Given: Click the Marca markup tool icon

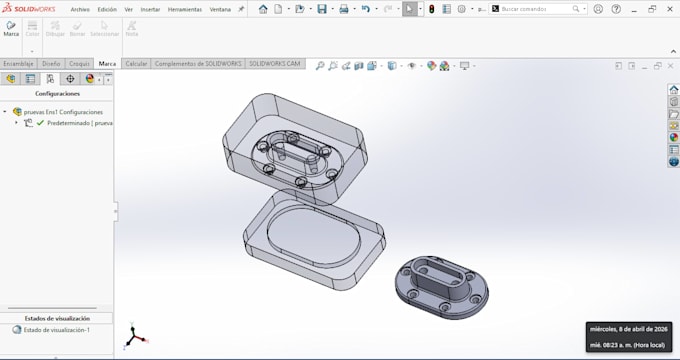Looking at the screenshot, I should (11, 26).
